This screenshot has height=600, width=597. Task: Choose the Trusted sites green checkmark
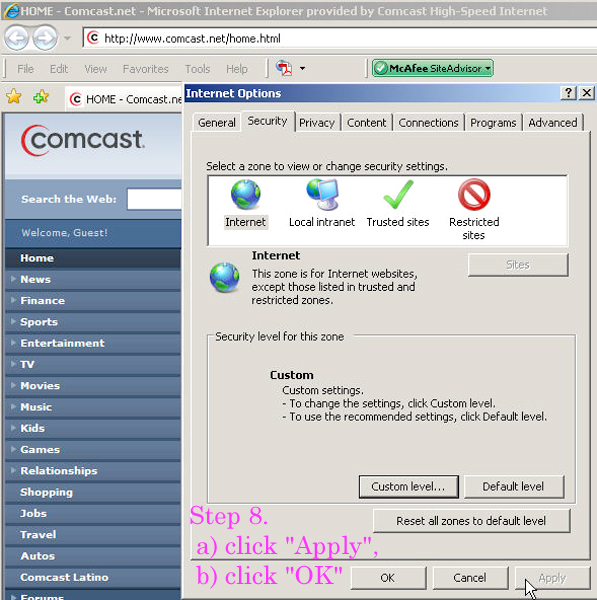pos(398,194)
